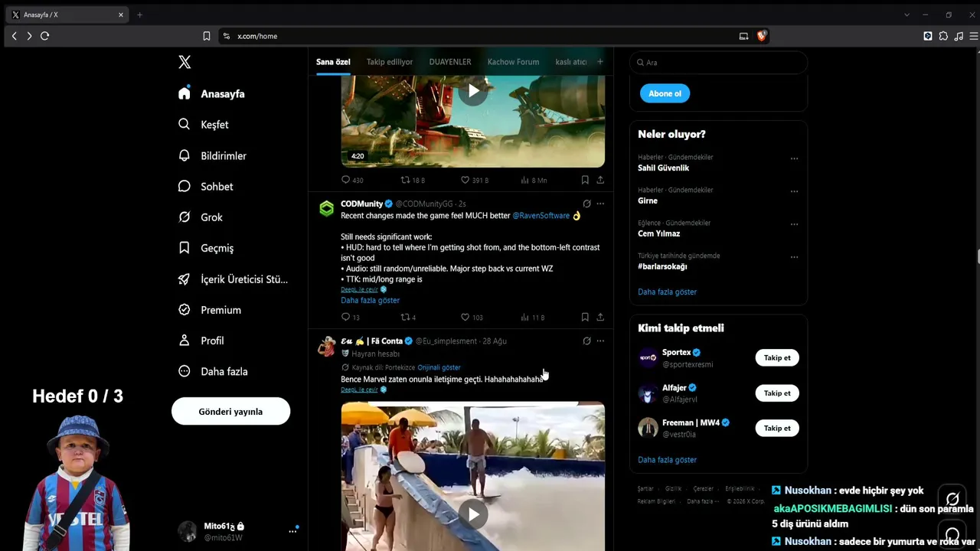Open Sohbet messages
This screenshot has height=551, width=980.
[x=205, y=186]
